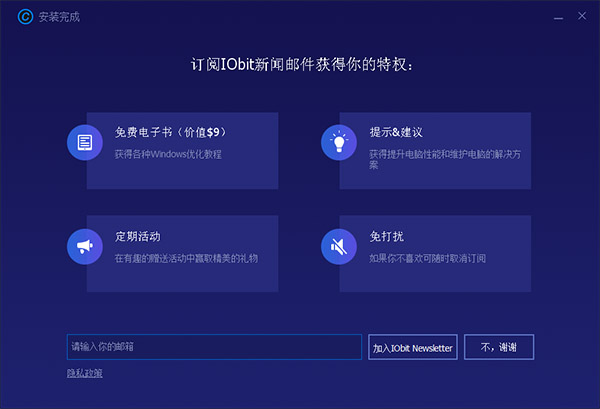
Task: Click the 赠送活动 gift description text
Action: click(185, 258)
